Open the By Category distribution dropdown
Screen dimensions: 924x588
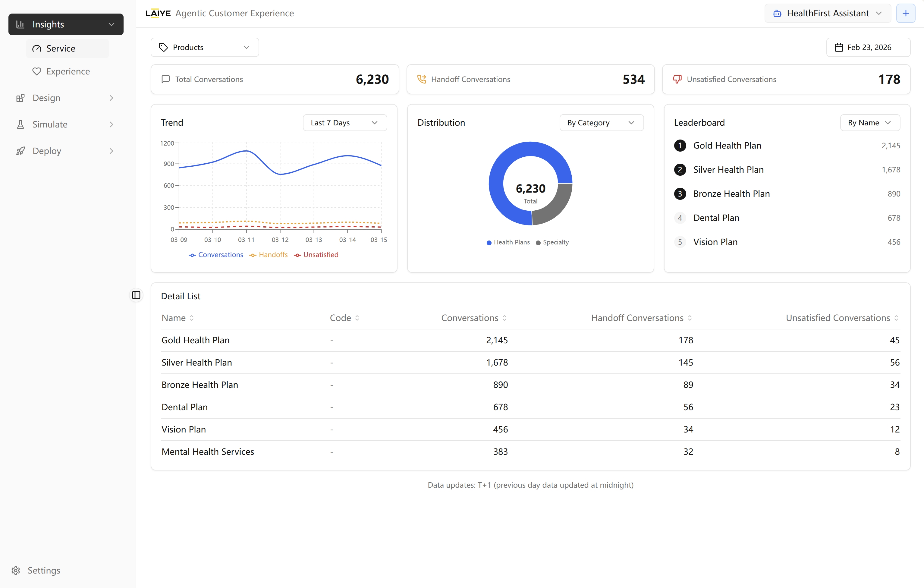coord(601,123)
